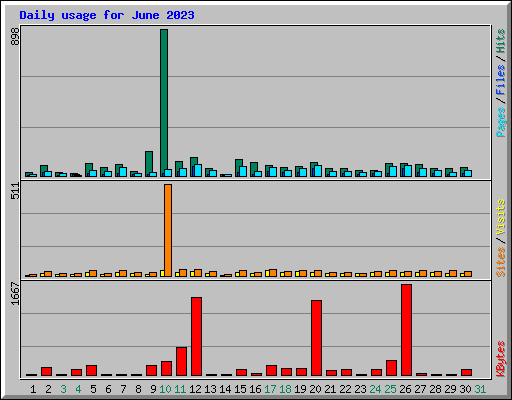Click the red KBytes bar for day 9
This screenshot has width=512, height=400.
151,371
